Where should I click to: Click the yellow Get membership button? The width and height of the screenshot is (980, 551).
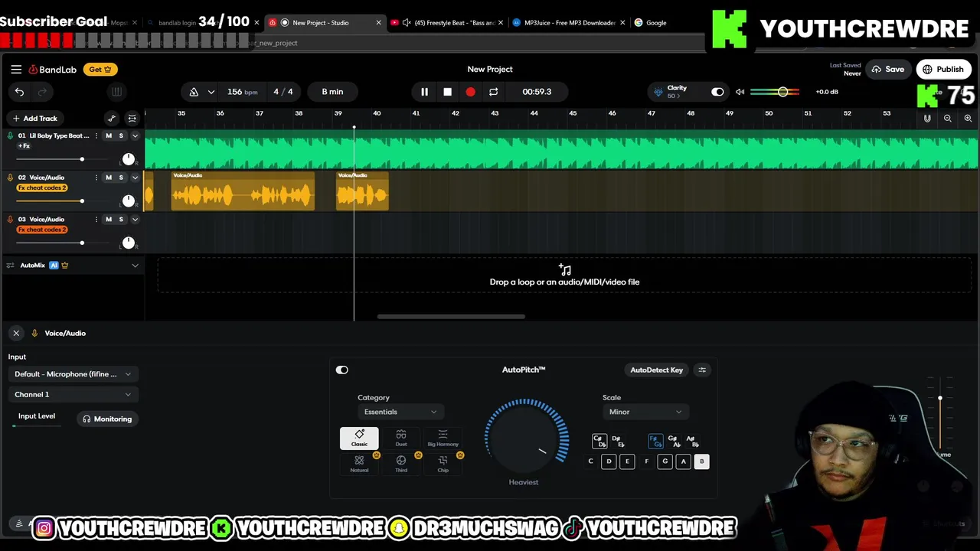100,69
